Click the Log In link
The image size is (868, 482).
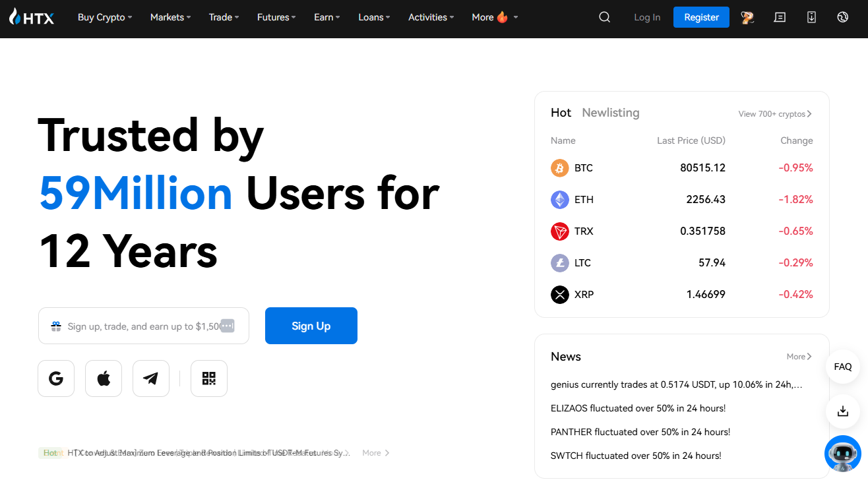point(647,17)
